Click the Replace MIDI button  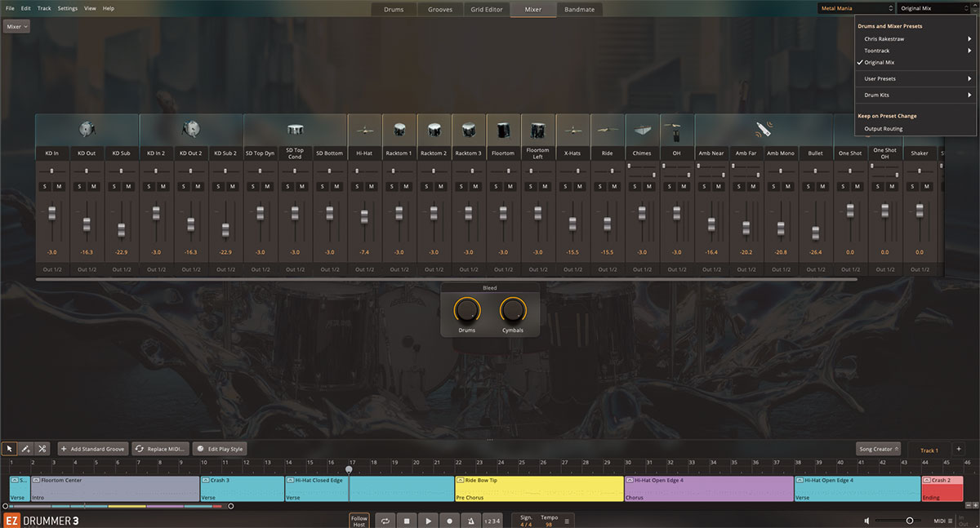[161, 449]
